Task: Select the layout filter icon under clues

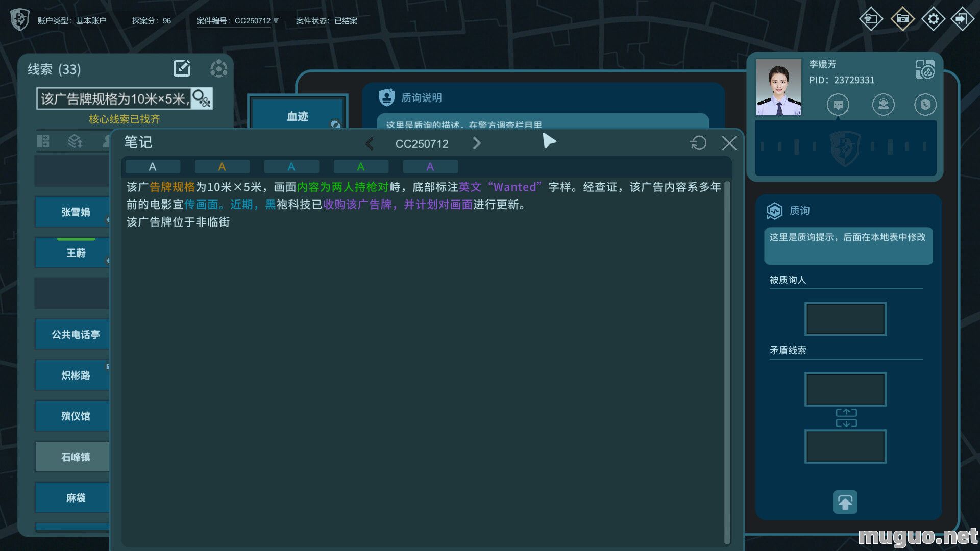Action: (43, 141)
